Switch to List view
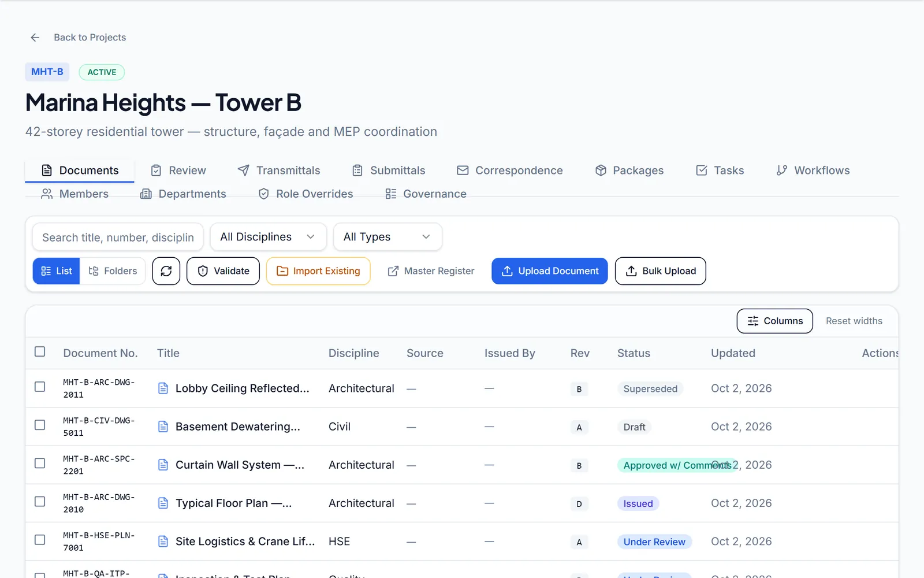The height and width of the screenshot is (578, 924). tap(56, 271)
